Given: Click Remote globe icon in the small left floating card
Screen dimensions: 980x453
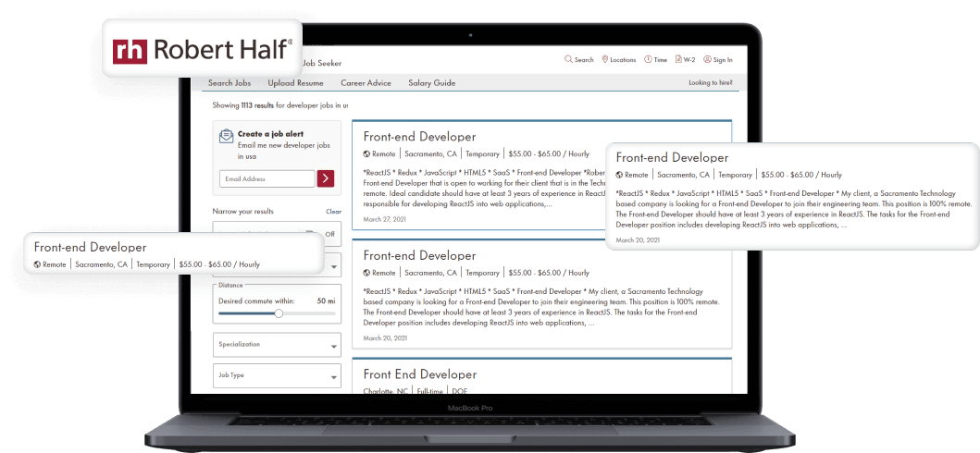Looking at the screenshot, I should [38, 264].
